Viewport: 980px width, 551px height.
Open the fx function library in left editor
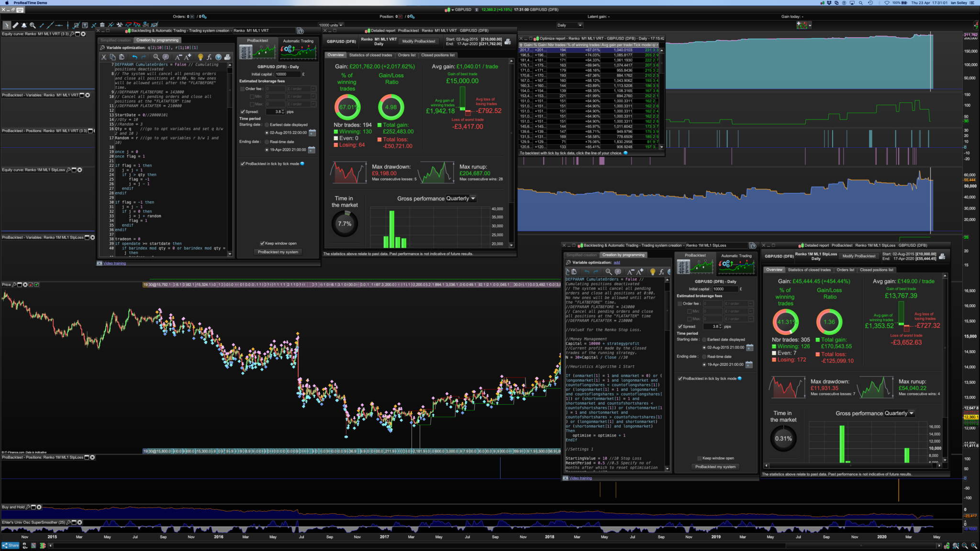[x=209, y=57]
